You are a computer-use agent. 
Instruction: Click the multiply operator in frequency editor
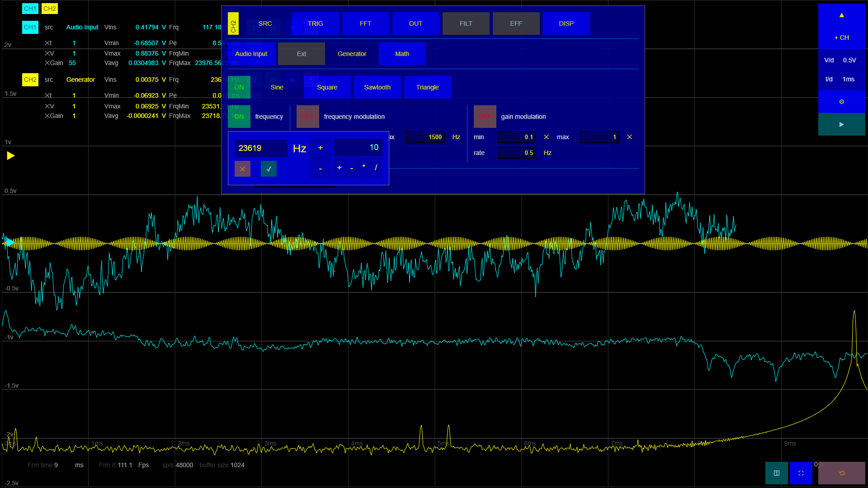(x=363, y=168)
